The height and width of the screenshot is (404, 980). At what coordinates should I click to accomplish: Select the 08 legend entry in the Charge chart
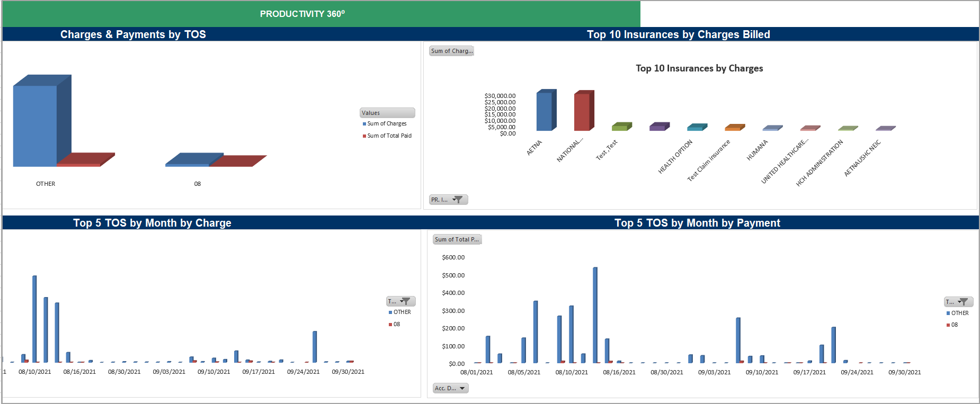click(x=396, y=324)
